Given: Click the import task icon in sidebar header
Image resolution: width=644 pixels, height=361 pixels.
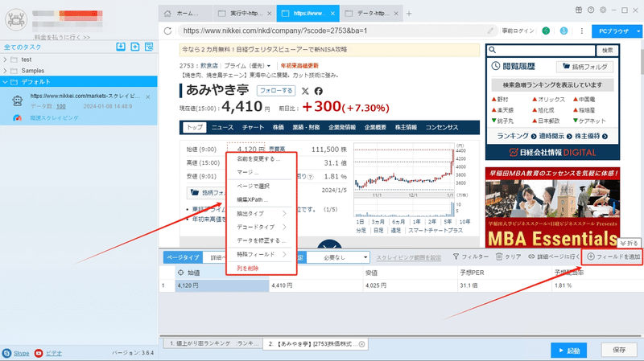Looking at the screenshot, I should click(x=121, y=47).
